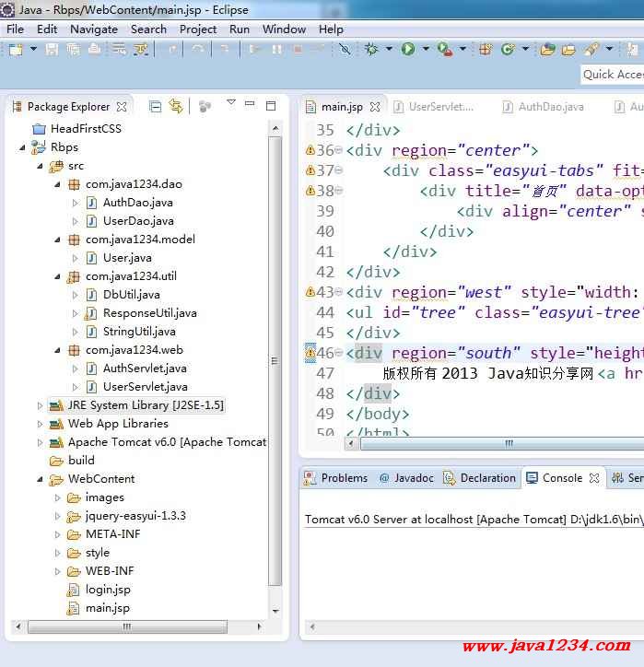Screen dimensions: 644x667
Task: Click the Debug bug icon
Action: click(371, 50)
